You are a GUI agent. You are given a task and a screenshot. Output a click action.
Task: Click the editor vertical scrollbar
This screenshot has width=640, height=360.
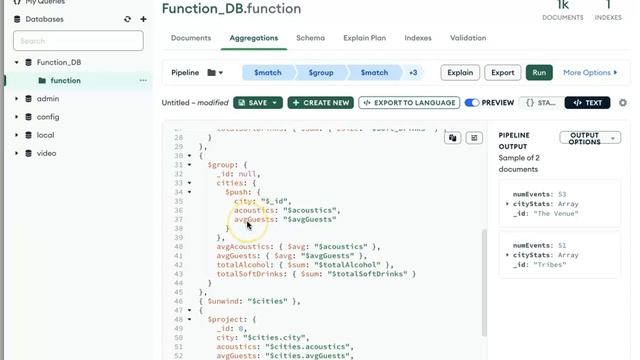point(484,282)
